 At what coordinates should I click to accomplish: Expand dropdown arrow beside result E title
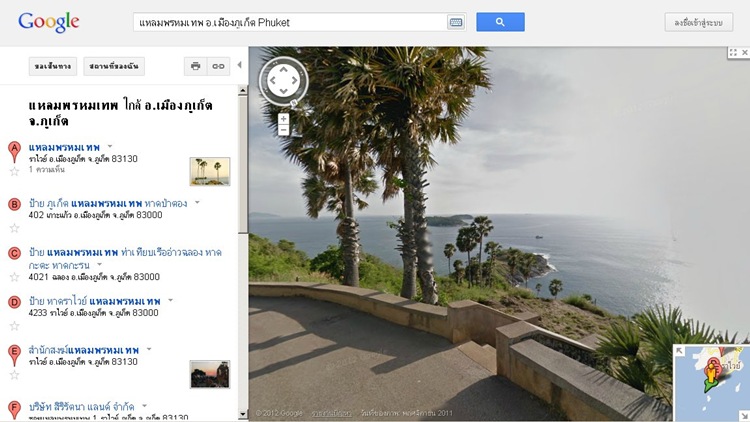point(149,349)
